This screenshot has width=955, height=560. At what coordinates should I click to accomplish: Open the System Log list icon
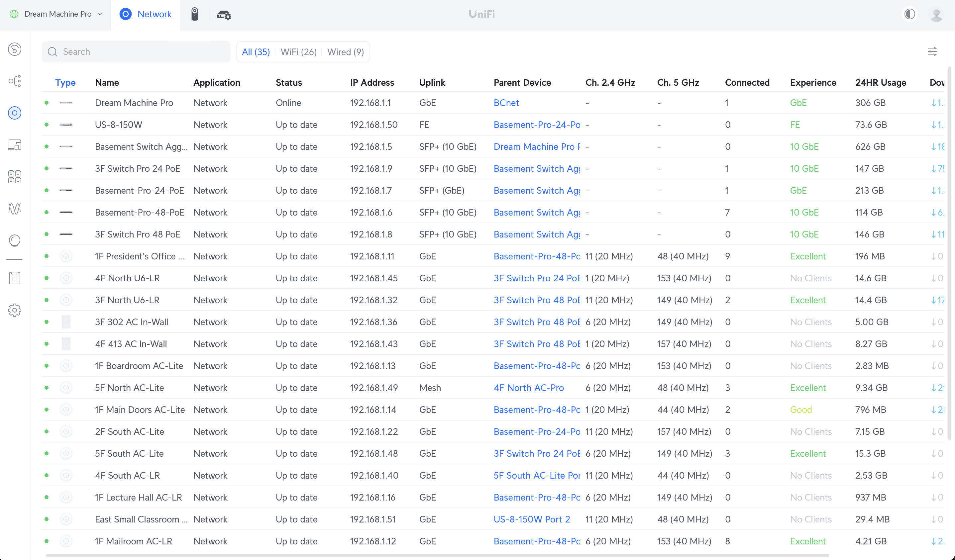pyautogui.click(x=14, y=278)
